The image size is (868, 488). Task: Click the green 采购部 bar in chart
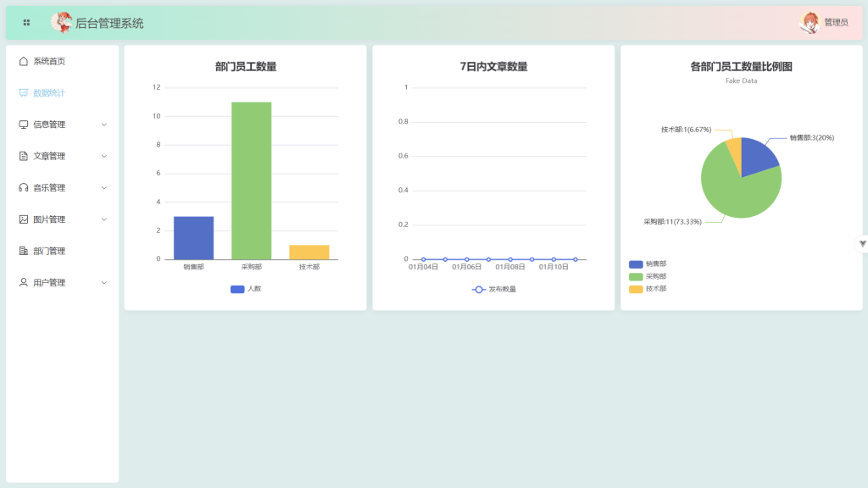point(252,180)
